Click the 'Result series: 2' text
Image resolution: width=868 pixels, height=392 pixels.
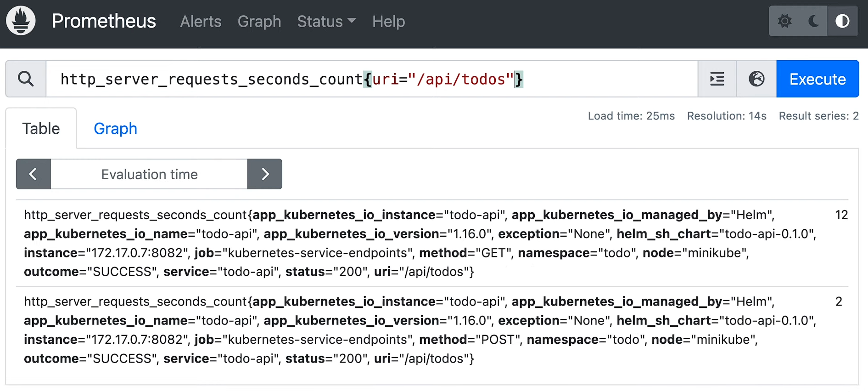[x=818, y=116]
